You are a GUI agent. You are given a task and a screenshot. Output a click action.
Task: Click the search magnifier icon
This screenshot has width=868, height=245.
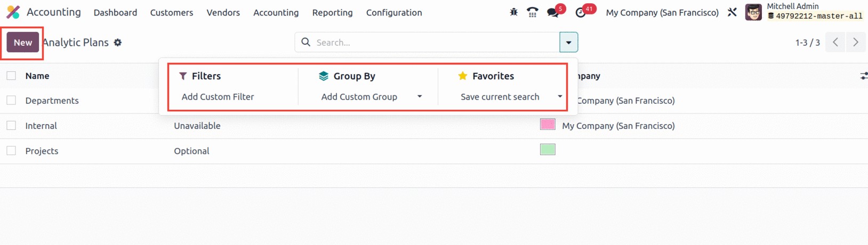coord(306,42)
